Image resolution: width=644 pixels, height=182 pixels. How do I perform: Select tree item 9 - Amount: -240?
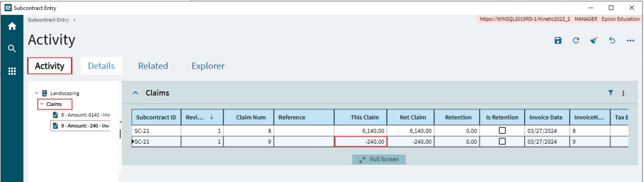coord(80,126)
